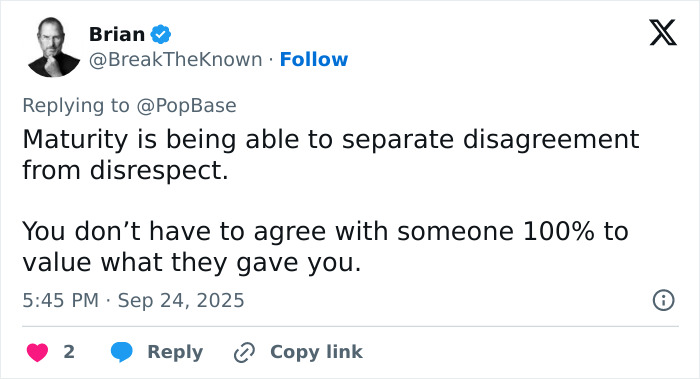Screen dimensions: 700x379
Task: Choose the Copy link text
Action: point(316,352)
